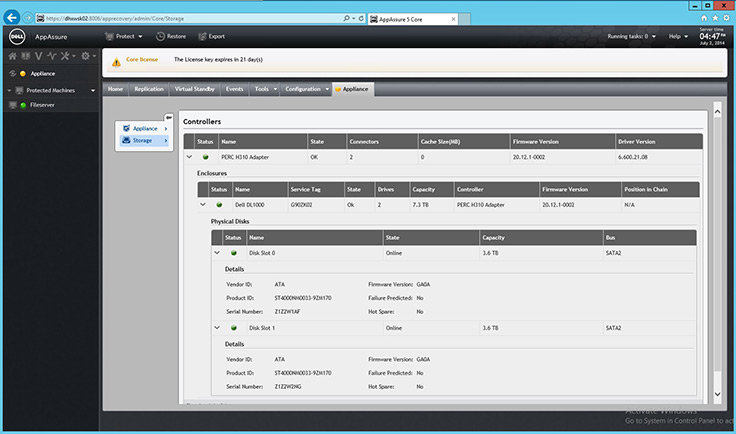
Task: Open the blank new browser tab button
Action: click(x=464, y=19)
